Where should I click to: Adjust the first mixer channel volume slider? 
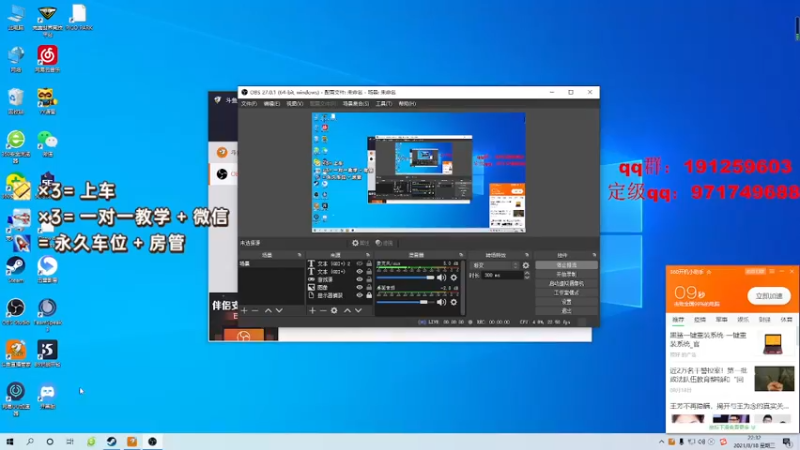coord(406,278)
